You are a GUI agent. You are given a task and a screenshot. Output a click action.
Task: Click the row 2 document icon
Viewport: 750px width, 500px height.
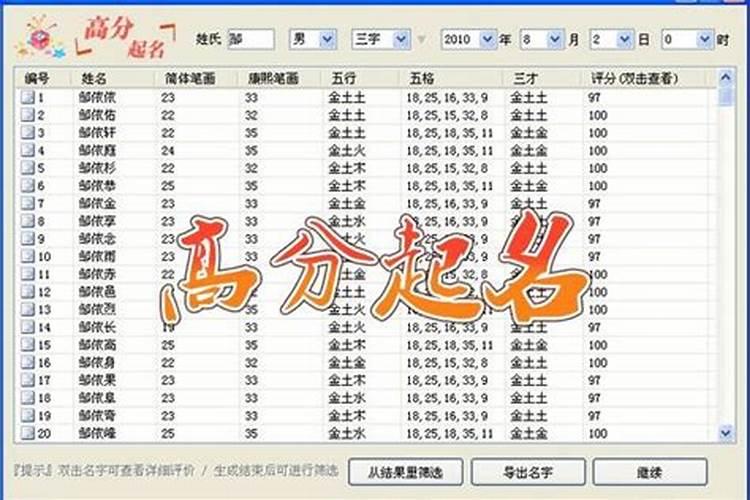pos(28,115)
